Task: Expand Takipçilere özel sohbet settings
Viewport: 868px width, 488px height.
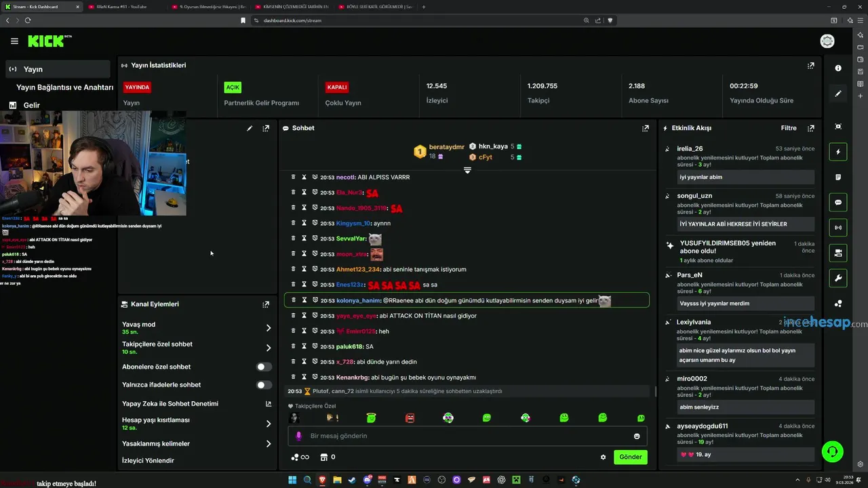Action: coord(269,348)
